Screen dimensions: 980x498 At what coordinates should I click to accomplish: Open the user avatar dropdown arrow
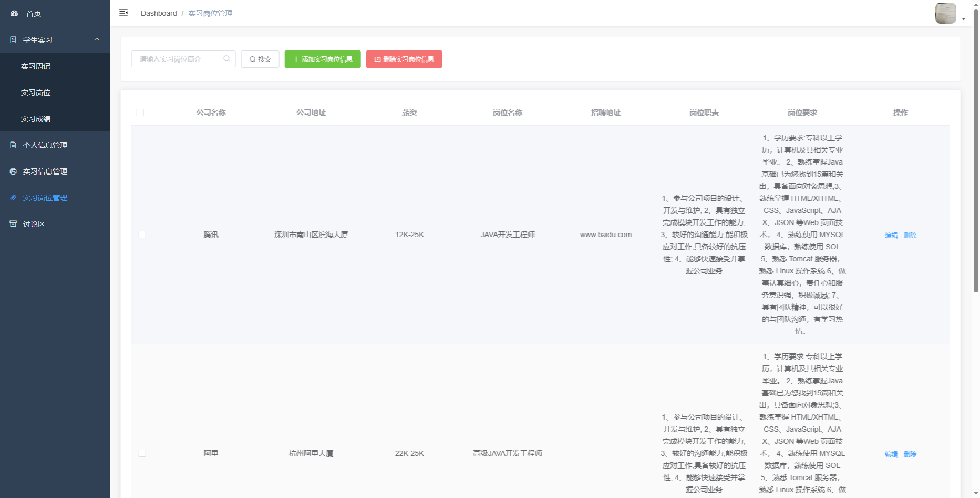point(964,19)
